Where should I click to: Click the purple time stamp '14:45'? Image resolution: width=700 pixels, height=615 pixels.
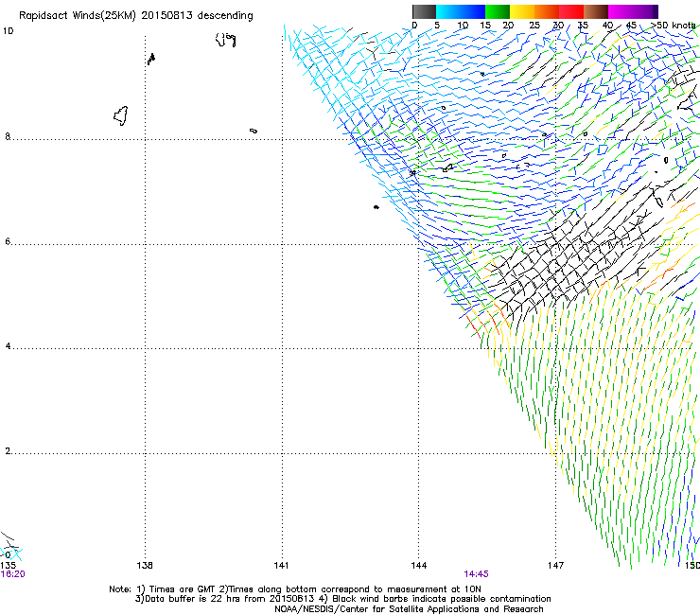476,574
